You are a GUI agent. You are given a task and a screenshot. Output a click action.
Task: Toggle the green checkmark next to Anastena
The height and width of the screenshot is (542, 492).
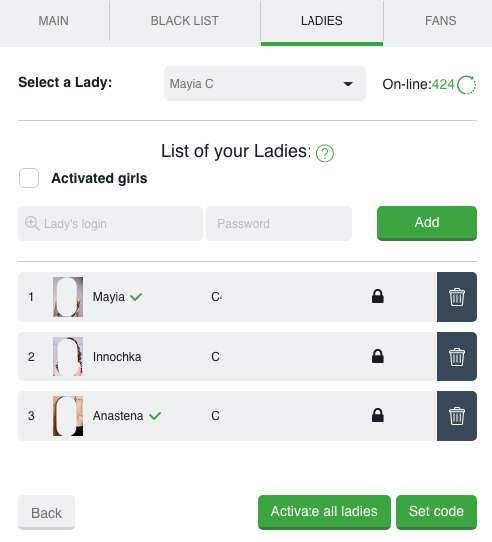tap(155, 415)
